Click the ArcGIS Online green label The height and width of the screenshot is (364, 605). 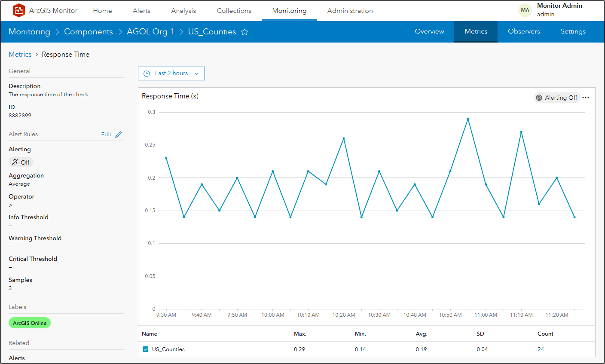click(x=30, y=323)
